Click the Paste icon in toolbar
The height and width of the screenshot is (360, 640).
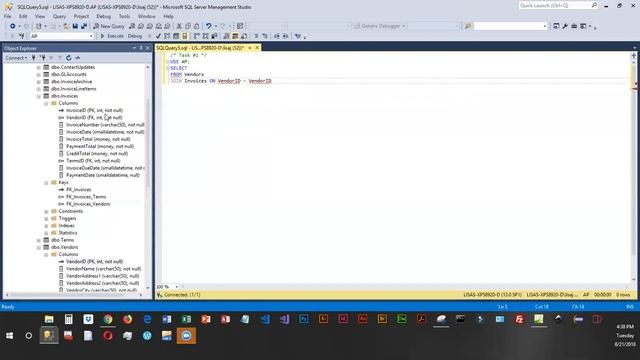(196, 26)
